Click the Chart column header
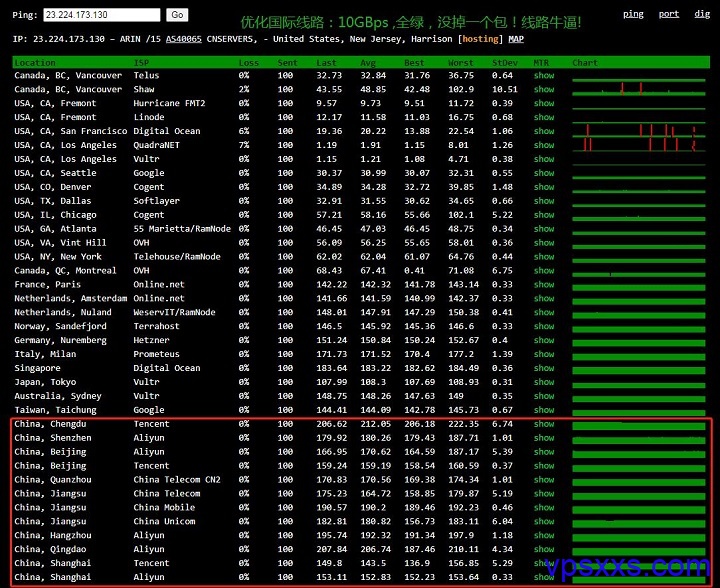The image size is (720, 588). coord(585,62)
